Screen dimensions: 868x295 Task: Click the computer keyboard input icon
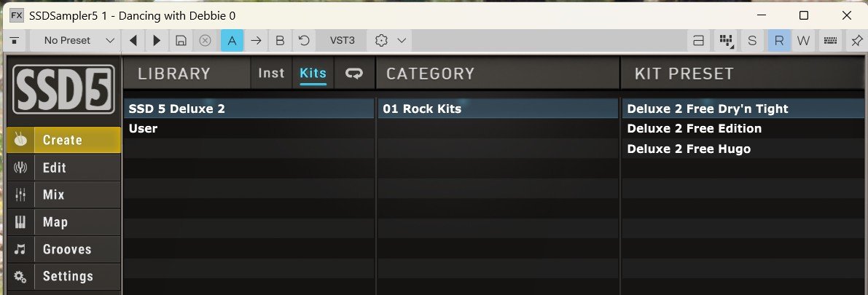pyautogui.click(x=830, y=41)
